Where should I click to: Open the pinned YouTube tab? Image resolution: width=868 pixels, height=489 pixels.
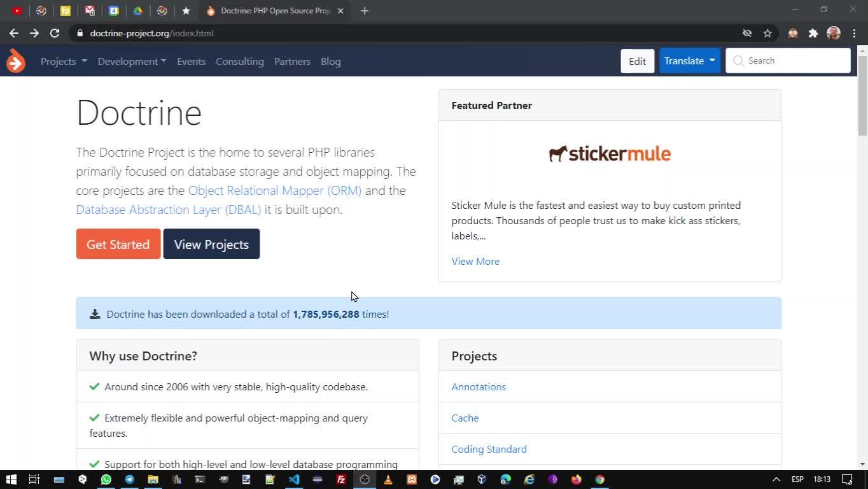17,11
